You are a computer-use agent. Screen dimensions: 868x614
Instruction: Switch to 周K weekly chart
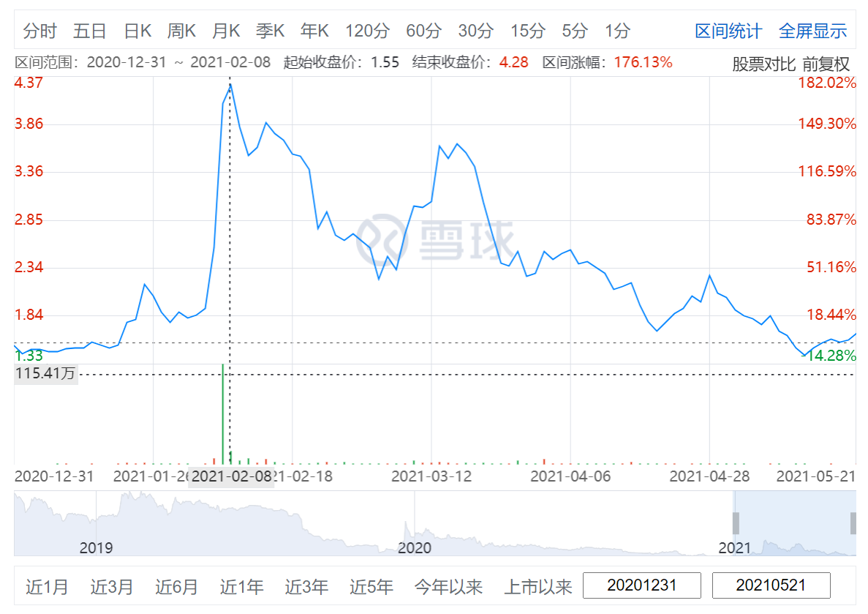click(181, 31)
